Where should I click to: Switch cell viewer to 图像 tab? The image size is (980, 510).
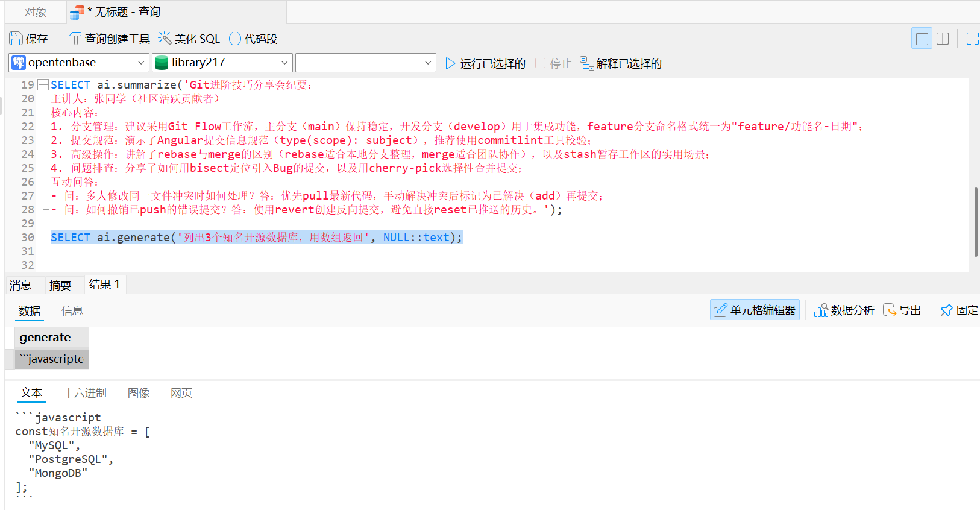(x=139, y=393)
